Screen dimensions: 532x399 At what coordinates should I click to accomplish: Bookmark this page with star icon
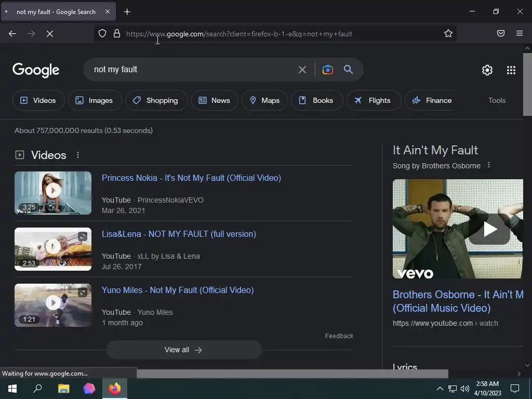tap(448, 33)
